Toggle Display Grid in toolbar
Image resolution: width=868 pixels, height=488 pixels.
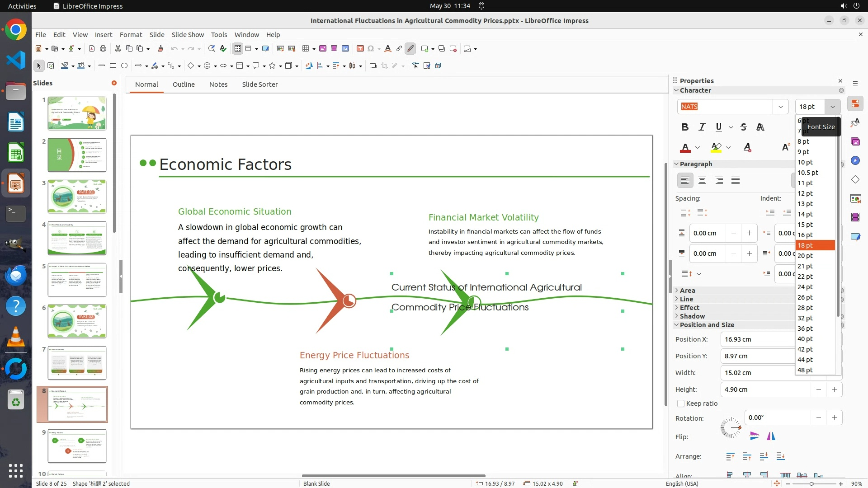[x=238, y=48]
